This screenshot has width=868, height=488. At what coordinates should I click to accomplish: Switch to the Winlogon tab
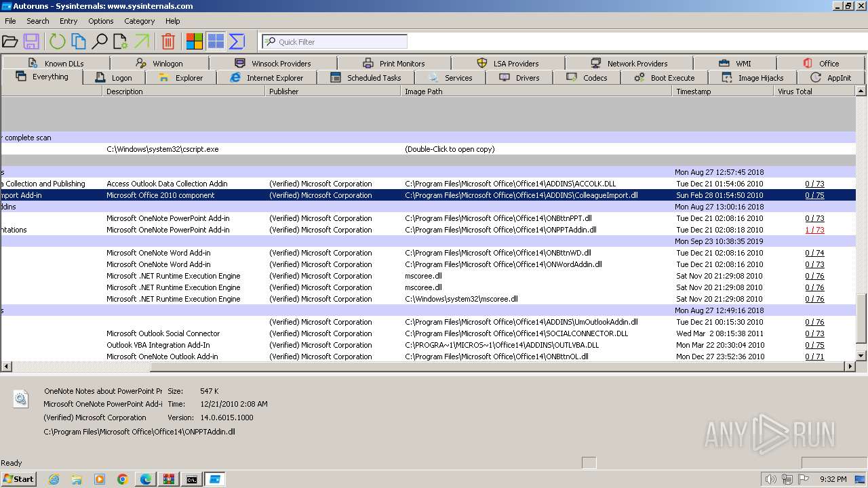click(159, 63)
